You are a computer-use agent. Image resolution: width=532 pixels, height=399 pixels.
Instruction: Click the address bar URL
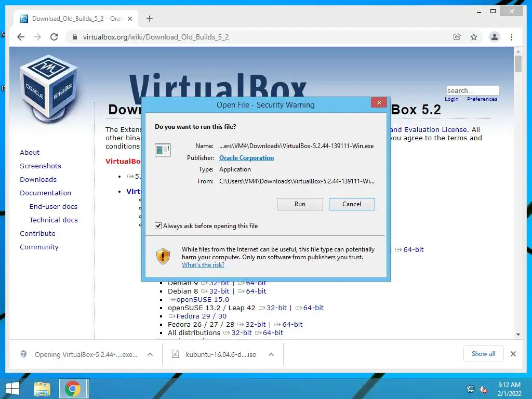(x=156, y=37)
